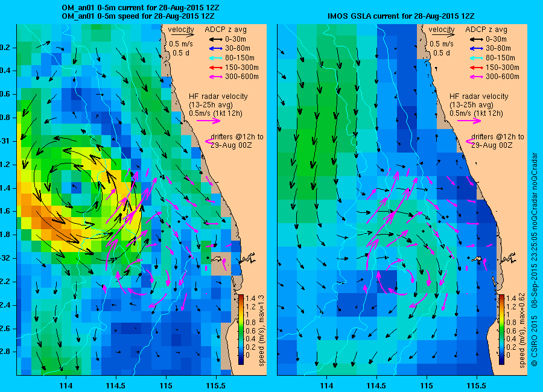Click '0.5 d' text in IMOS GSLA panel

pyautogui.click(x=442, y=53)
